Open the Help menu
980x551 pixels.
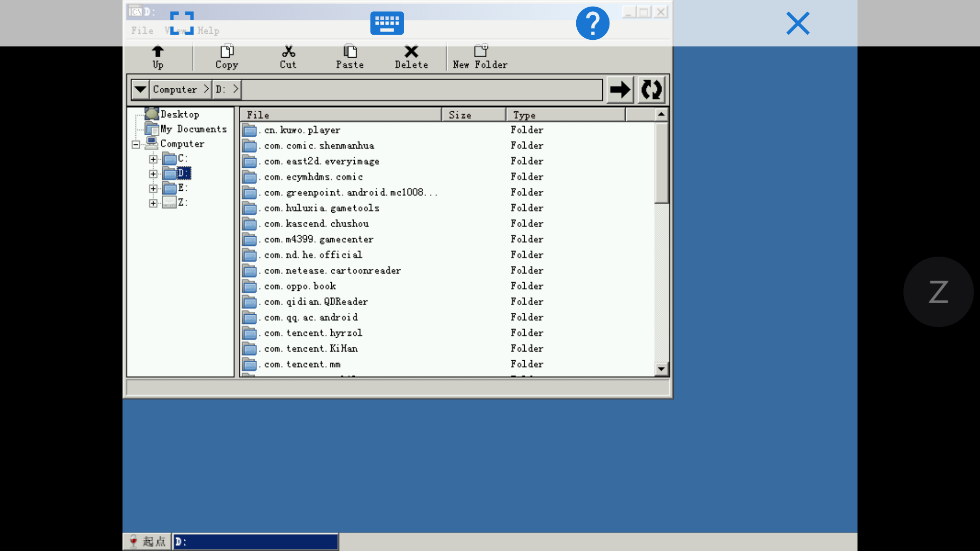[x=208, y=31]
